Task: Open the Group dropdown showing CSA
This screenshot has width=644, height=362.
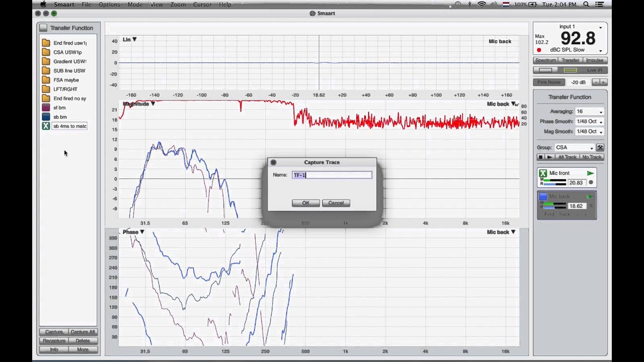Action: [575, 147]
